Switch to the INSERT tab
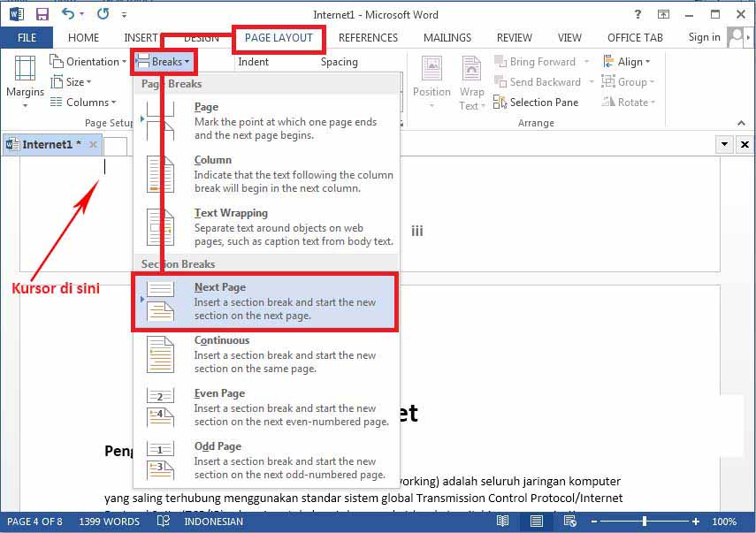 pyautogui.click(x=141, y=38)
